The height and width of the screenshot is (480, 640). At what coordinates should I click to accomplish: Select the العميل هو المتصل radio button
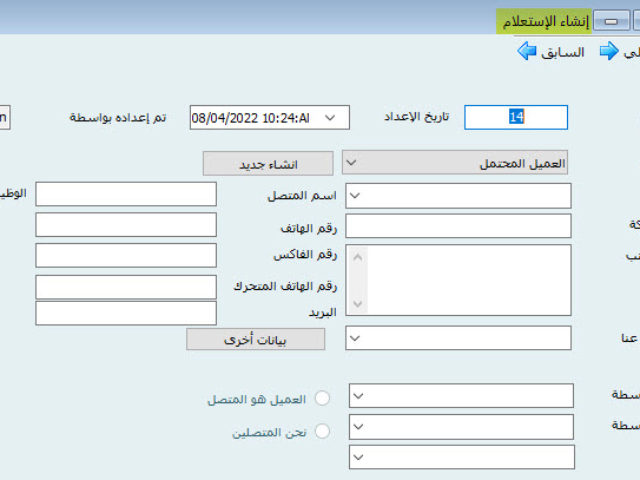click(322, 399)
